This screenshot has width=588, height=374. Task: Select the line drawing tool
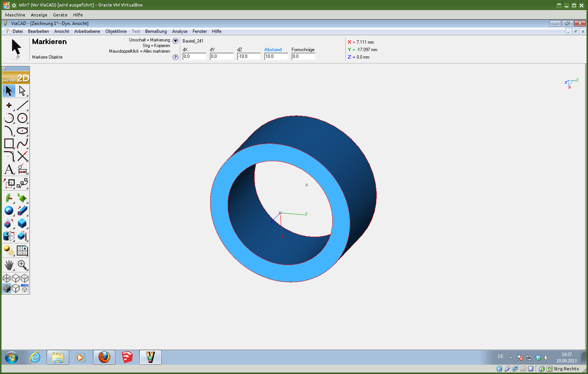[22, 106]
